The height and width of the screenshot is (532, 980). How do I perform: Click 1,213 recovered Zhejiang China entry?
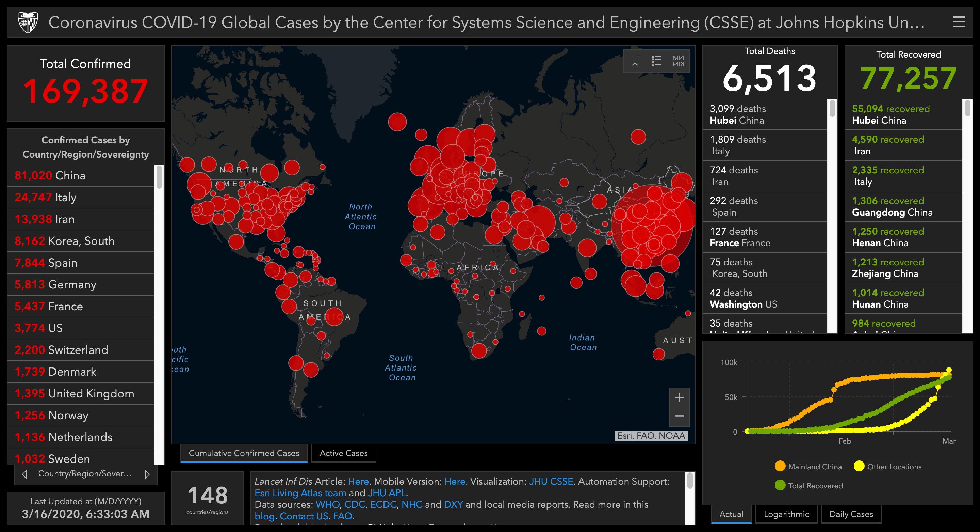coord(903,268)
